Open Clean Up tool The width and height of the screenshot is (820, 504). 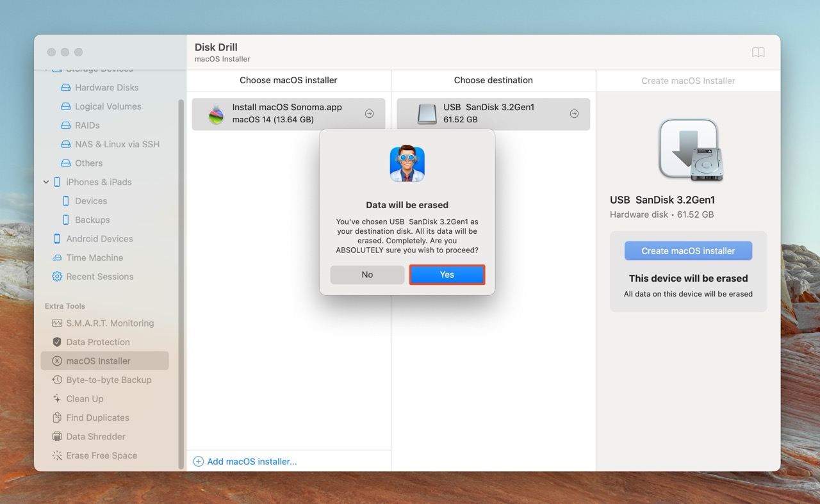click(85, 399)
